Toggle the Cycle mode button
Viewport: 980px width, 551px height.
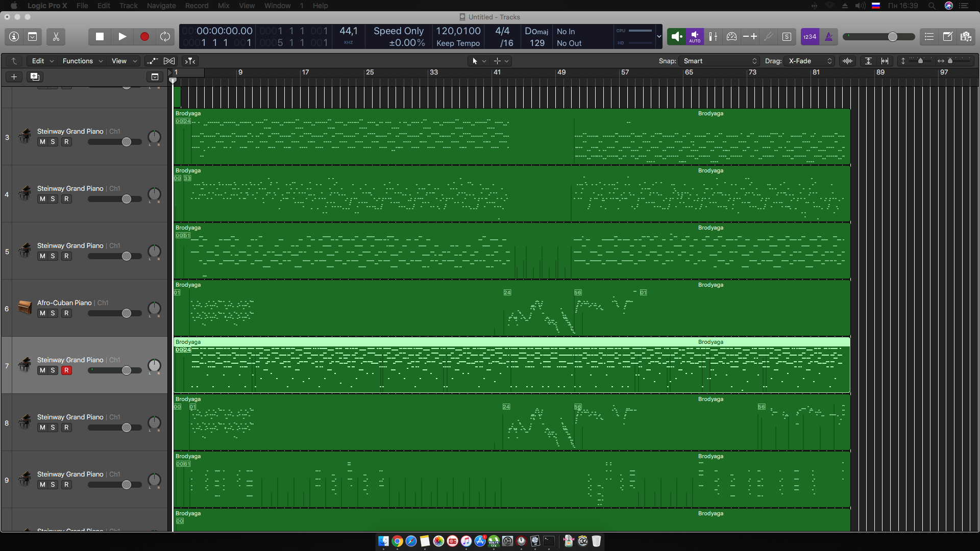click(165, 37)
